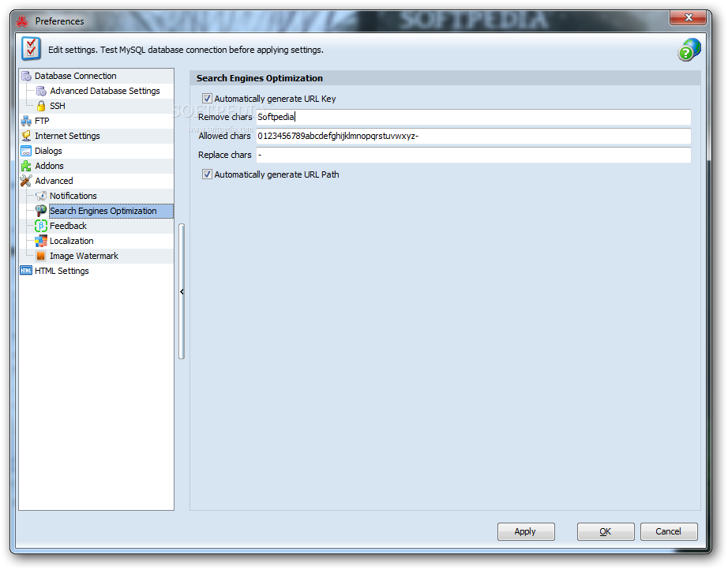Open the SSH settings page
728x570 pixels.
pyautogui.click(x=58, y=106)
